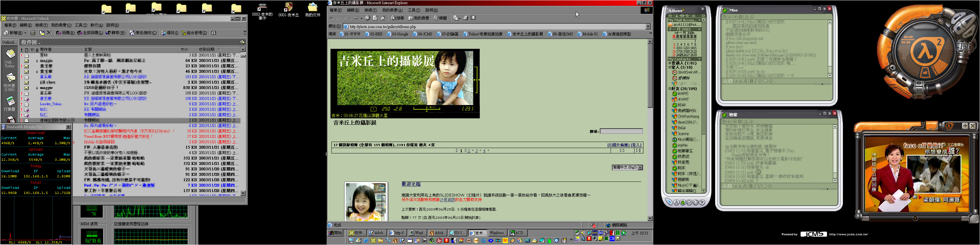Click the IE Stop button
Viewport: 980px width, 245px height.
[367, 18]
